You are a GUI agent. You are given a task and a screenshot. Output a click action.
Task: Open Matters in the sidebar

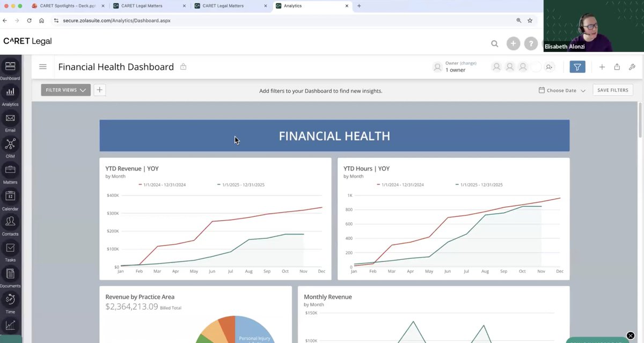tap(10, 170)
